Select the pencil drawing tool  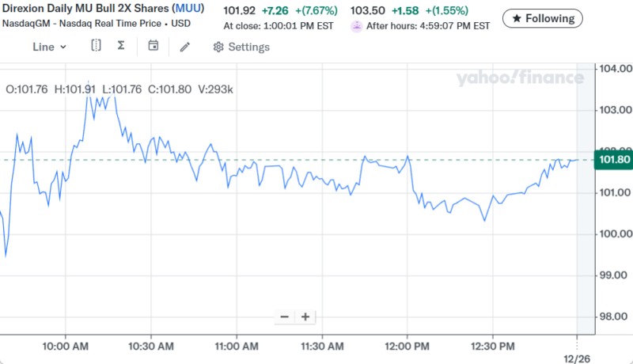pyautogui.click(x=184, y=47)
